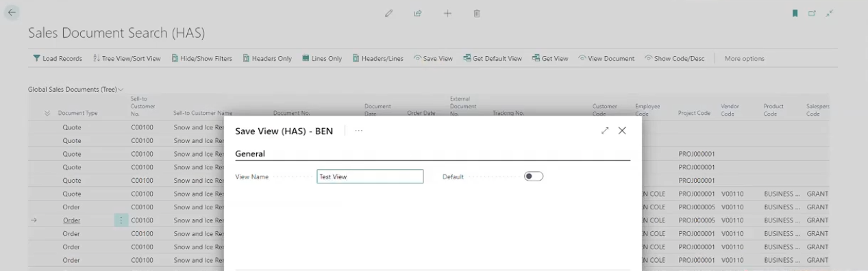This screenshot has width=868, height=271.
Task: Go back using the arrow icon
Action: [12, 12]
